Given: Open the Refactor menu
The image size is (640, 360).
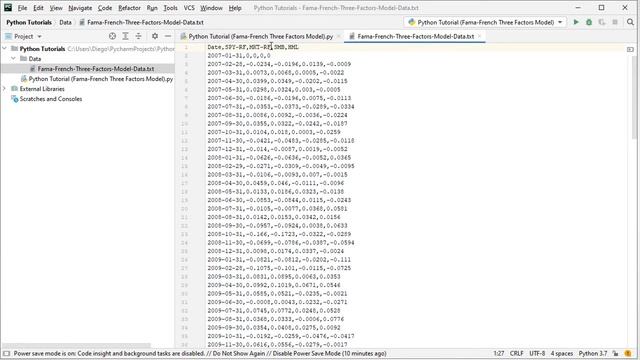Looking at the screenshot, I should tap(129, 8).
